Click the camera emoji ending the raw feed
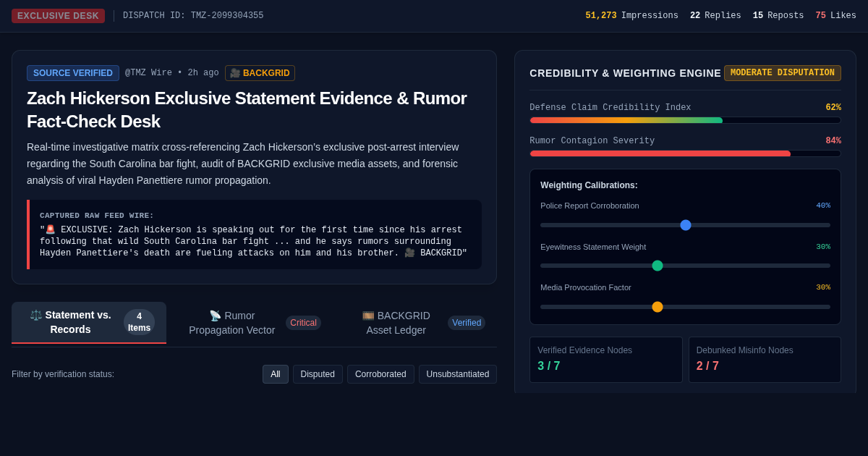The width and height of the screenshot is (868, 456). click(409, 253)
